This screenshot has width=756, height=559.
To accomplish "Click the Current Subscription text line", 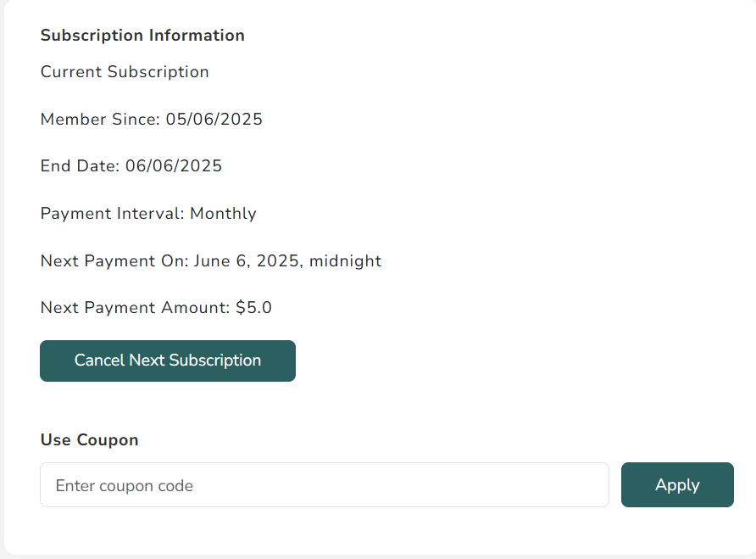I will click(x=125, y=72).
